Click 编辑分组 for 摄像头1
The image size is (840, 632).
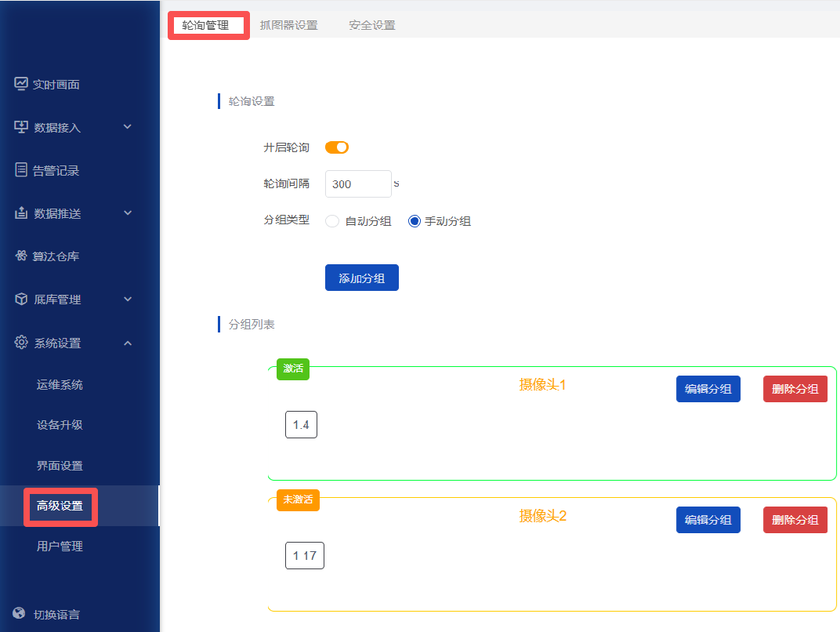(x=708, y=389)
